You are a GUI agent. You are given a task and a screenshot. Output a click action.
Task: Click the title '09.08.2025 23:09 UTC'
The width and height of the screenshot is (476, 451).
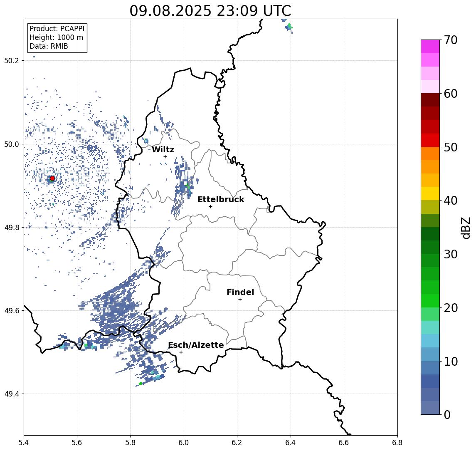coord(210,11)
